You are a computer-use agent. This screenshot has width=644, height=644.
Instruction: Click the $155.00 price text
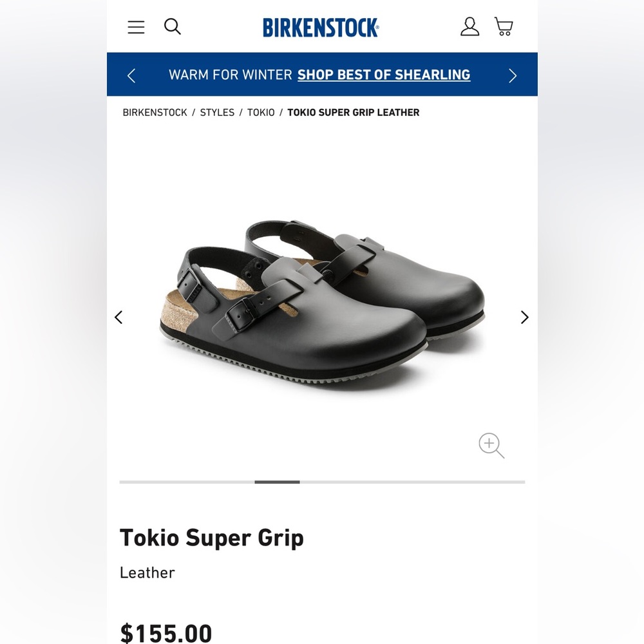pyautogui.click(x=166, y=633)
